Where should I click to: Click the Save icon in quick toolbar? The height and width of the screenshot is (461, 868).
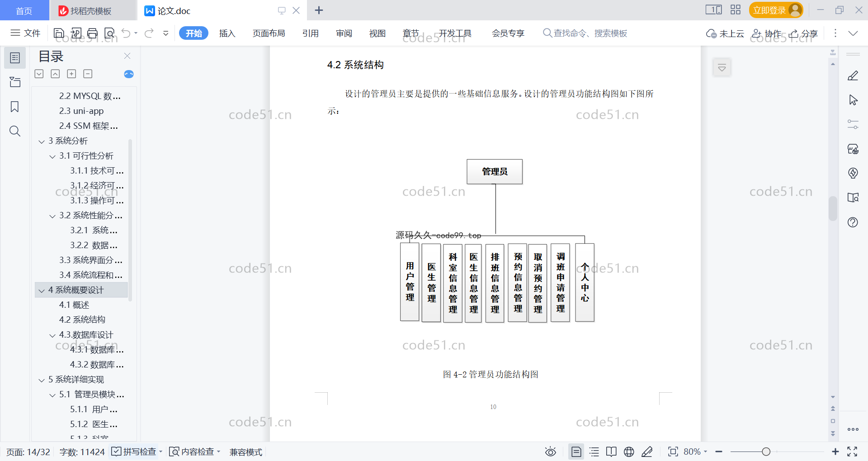[x=59, y=33]
